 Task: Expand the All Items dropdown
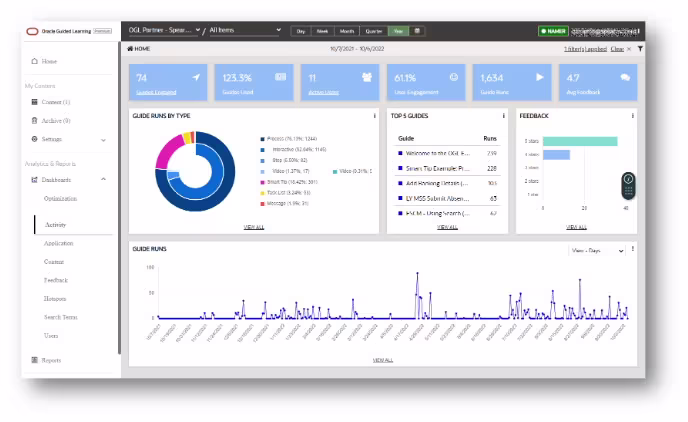(245, 31)
